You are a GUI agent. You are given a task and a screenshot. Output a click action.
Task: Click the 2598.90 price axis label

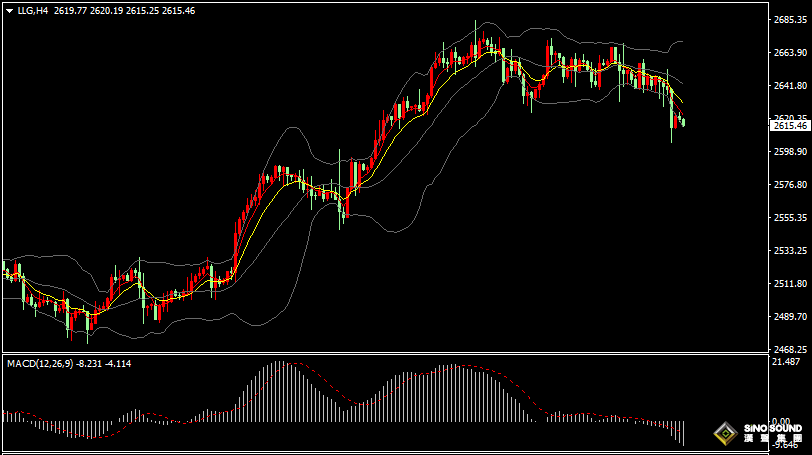pos(790,152)
